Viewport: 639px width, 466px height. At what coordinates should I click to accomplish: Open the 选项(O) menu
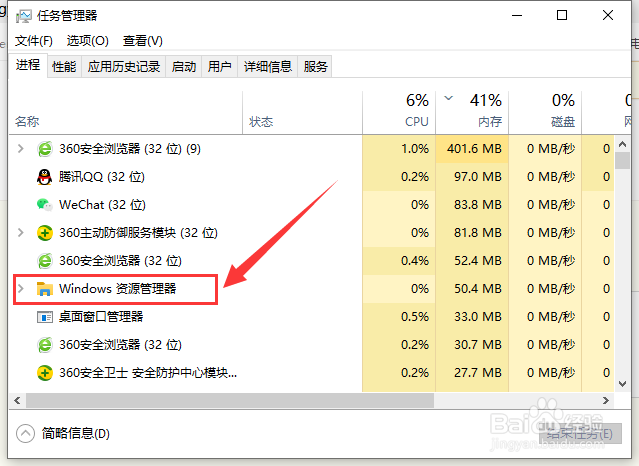pos(88,41)
